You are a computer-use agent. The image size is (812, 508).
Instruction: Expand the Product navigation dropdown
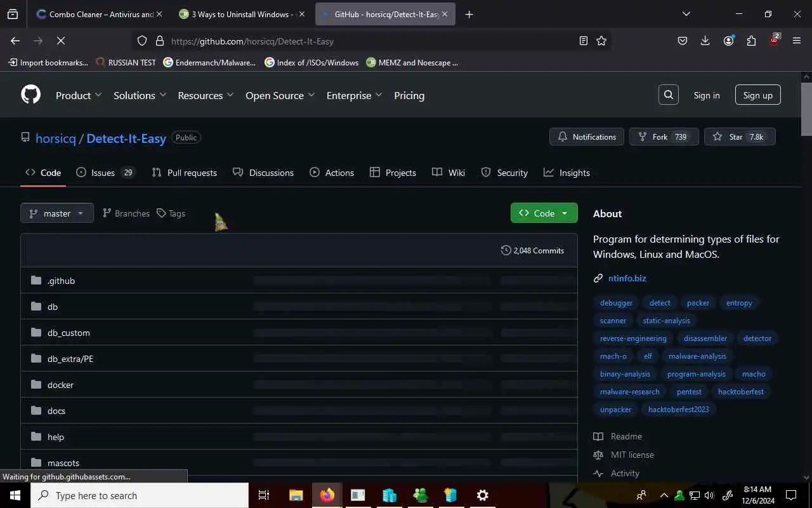point(79,95)
